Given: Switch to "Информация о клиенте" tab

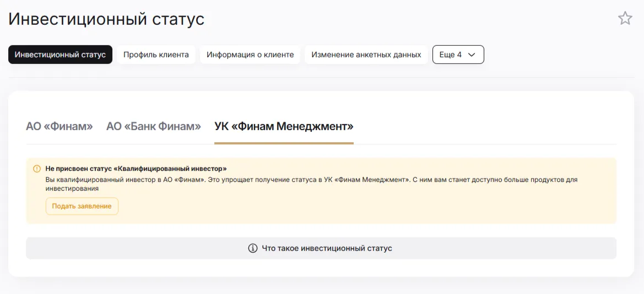Looking at the screenshot, I should coord(250,55).
